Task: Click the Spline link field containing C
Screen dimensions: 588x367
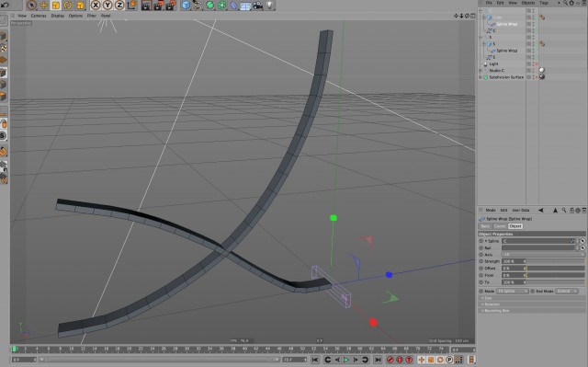Action: [x=538, y=241]
